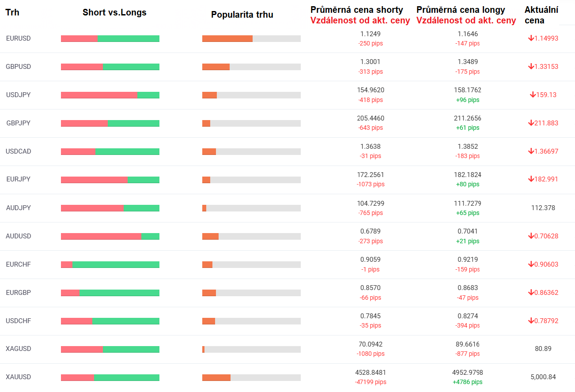575x392 pixels.
Task: Click the Trh column header
Action: [12, 12]
